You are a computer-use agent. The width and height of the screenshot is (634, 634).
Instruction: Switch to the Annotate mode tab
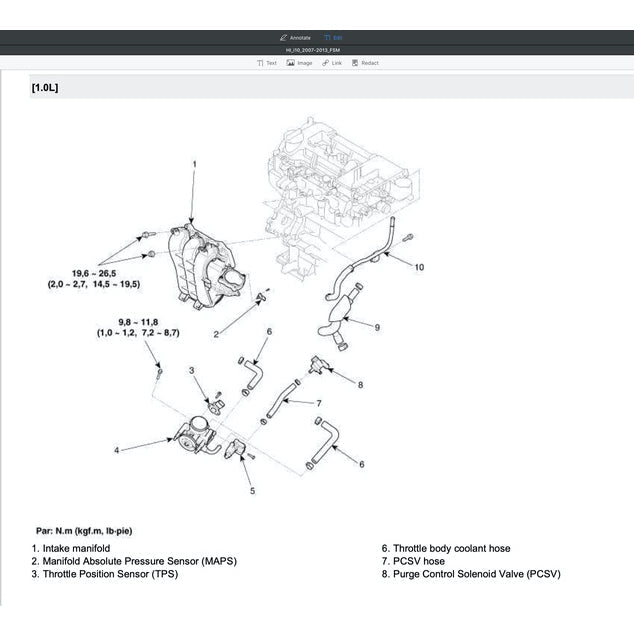[x=296, y=37]
